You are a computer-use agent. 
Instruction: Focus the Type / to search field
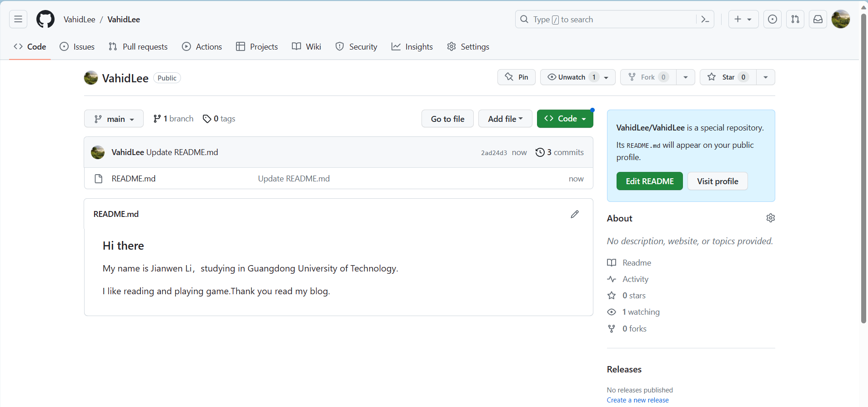615,19
